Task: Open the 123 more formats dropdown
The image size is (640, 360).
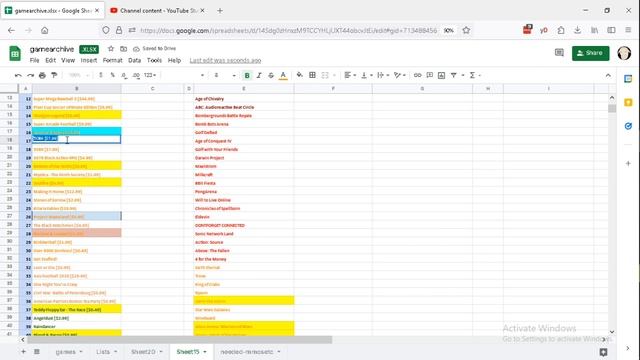Action: click(150, 76)
